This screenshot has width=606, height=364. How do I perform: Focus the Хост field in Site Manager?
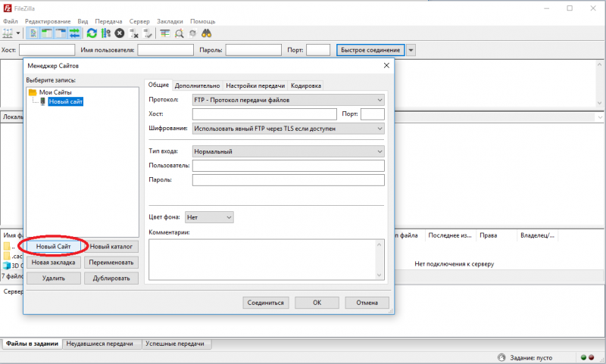pyautogui.click(x=264, y=114)
